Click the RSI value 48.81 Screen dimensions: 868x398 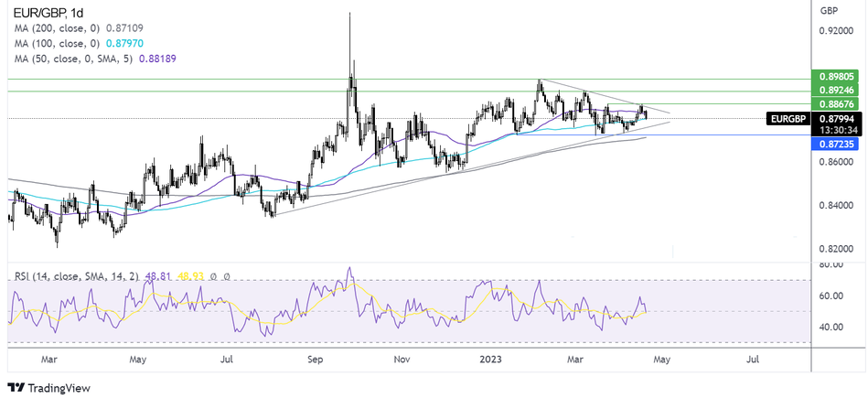tap(157, 275)
